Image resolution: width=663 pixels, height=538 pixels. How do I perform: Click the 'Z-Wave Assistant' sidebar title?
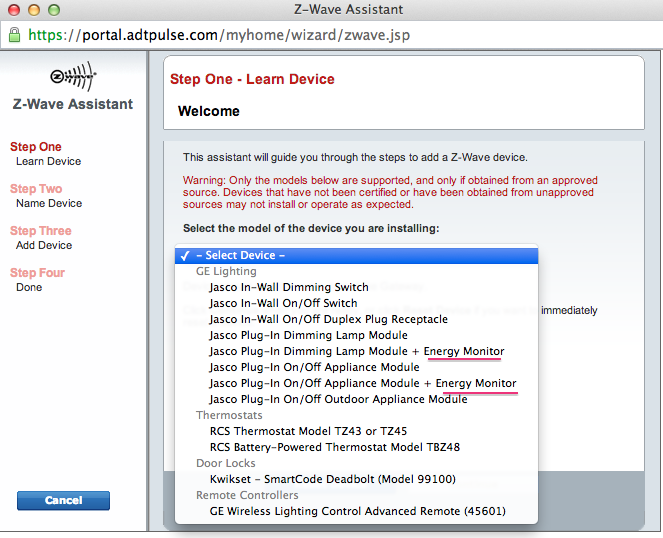[x=73, y=104]
